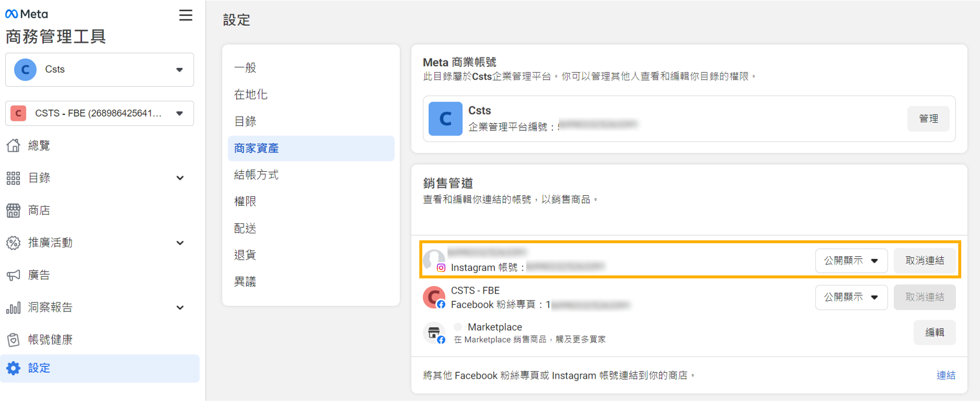The height and width of the screenshot is (401, 980).
Task: Open 廣告 in sidebar
Action: (x=39, y=275)
